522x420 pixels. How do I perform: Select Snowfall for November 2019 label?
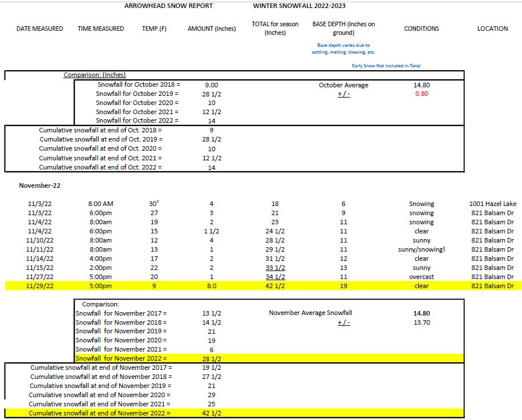(121, 331)
